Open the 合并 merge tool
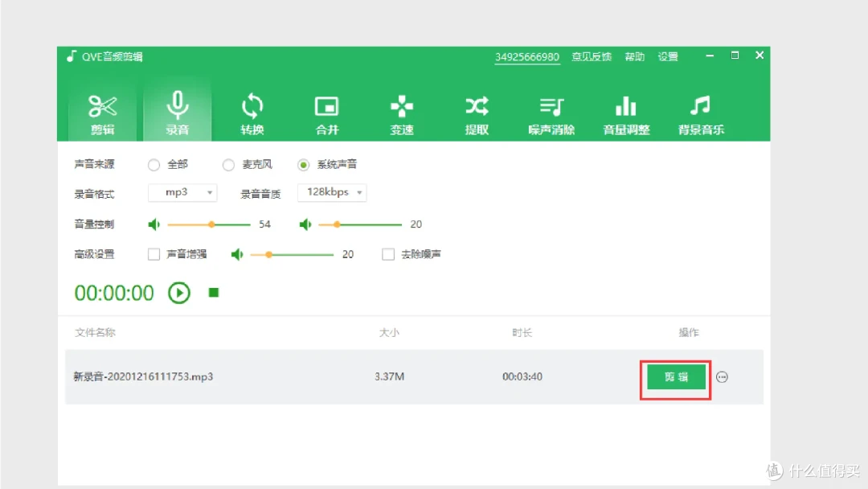The height and width of the screenshot is (489, 868). coord(326,114)
